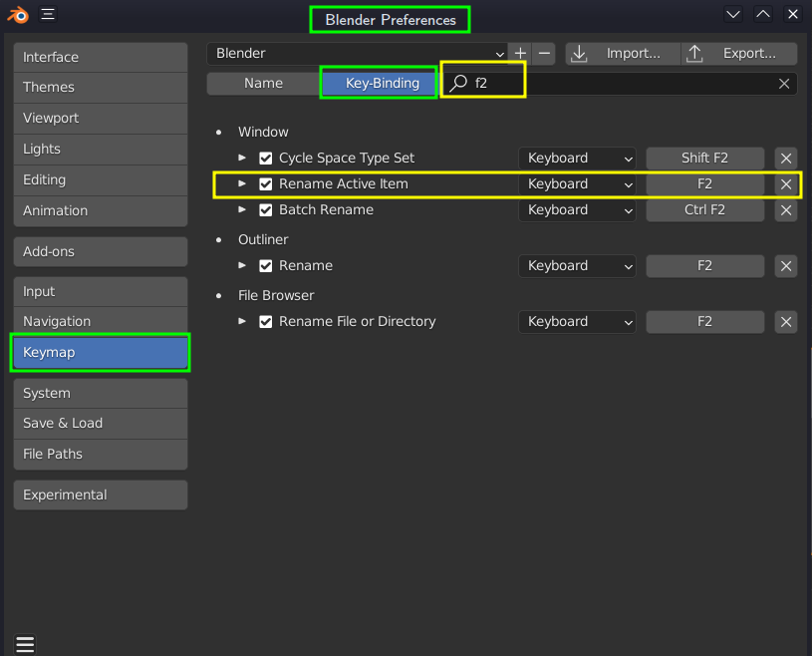
Task: Open Keyboard dropdown for Batch Rename
Action: click(577, 209)
